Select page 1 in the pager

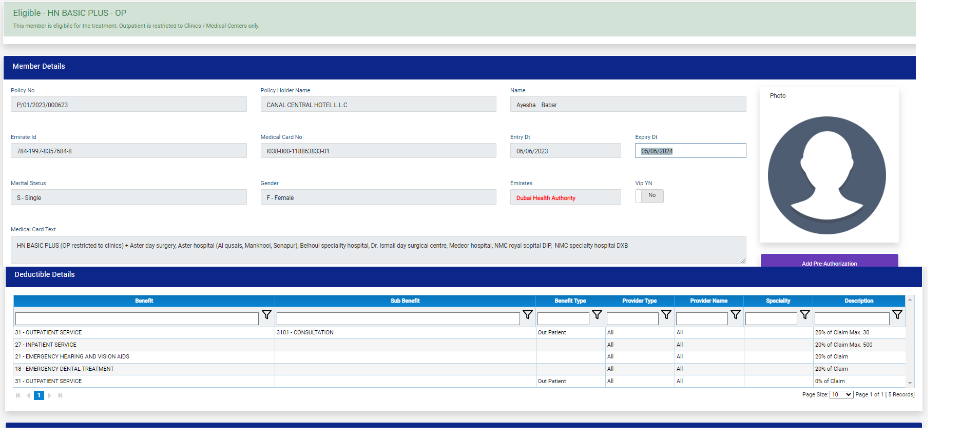coord(39,395)
